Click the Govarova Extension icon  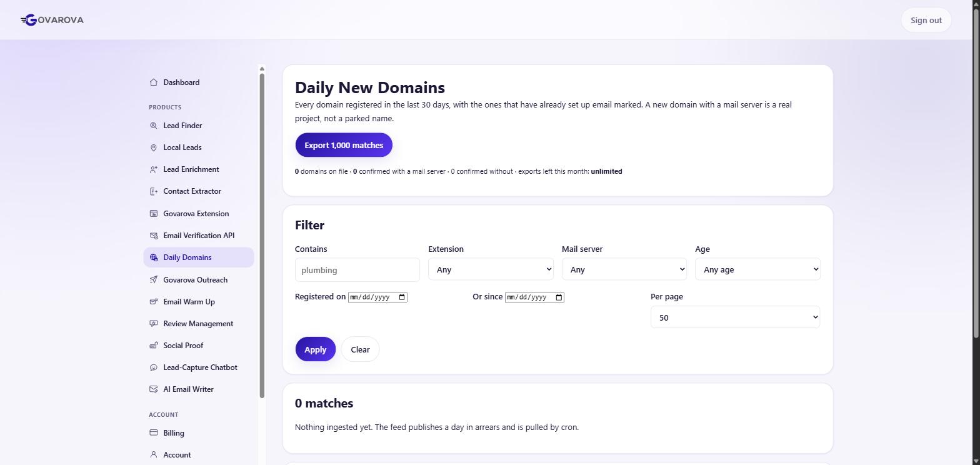(x=154, y=214)
